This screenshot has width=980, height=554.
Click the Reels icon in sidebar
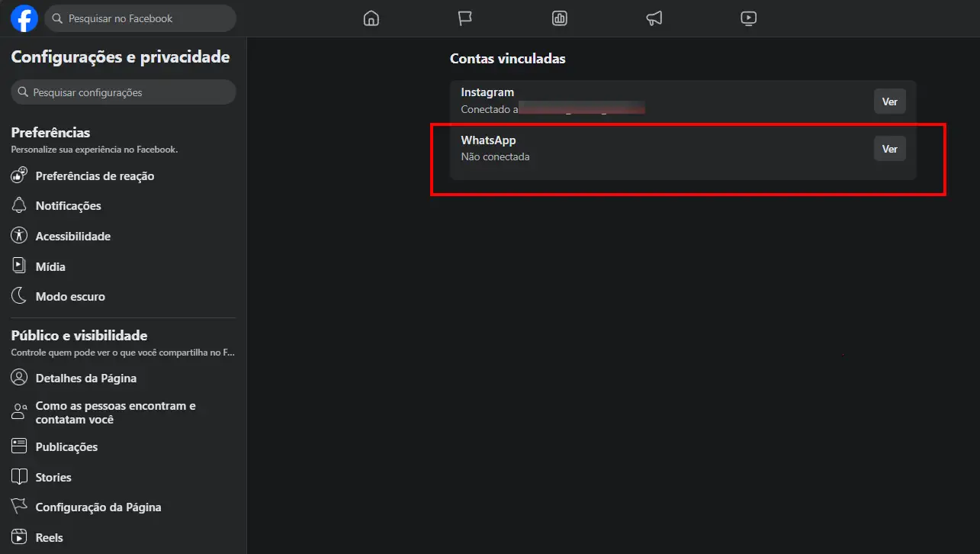click(x=19, y=537)
